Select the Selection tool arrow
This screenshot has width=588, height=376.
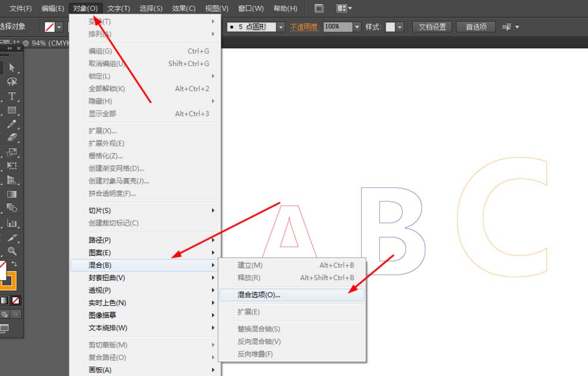coord(13,68)
